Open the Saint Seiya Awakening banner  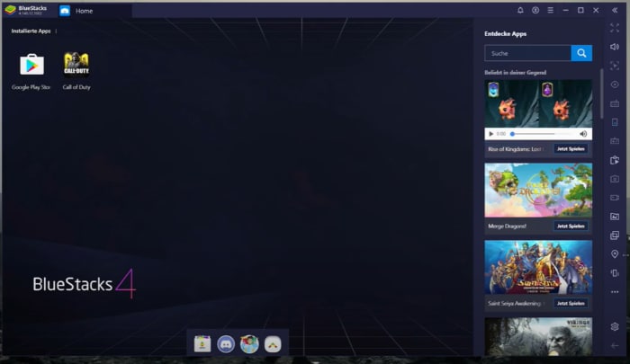click(538, 267)
